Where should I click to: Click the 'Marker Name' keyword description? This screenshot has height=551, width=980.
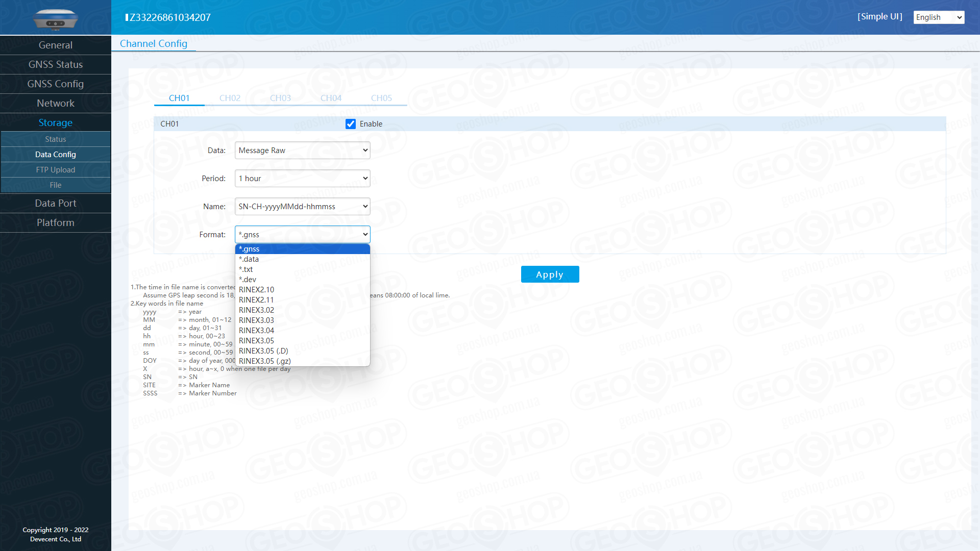tap(209, 385)
